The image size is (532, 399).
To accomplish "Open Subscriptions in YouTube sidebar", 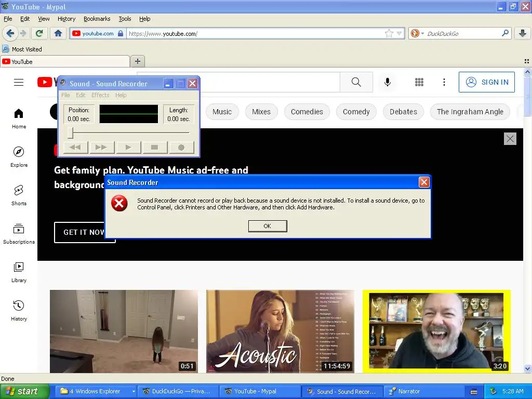I will click(x=19, y=234).
